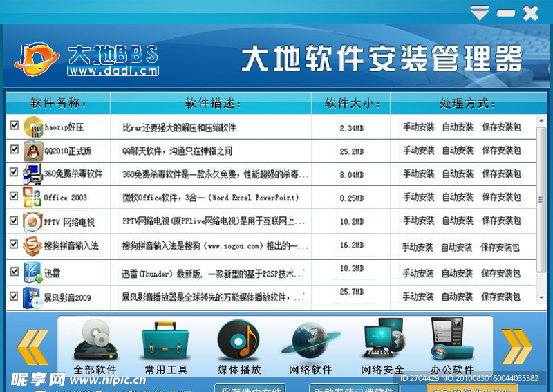Click the 软件描述 column header
This screenshot has height=392, width=553.
(x=212, y=104)
